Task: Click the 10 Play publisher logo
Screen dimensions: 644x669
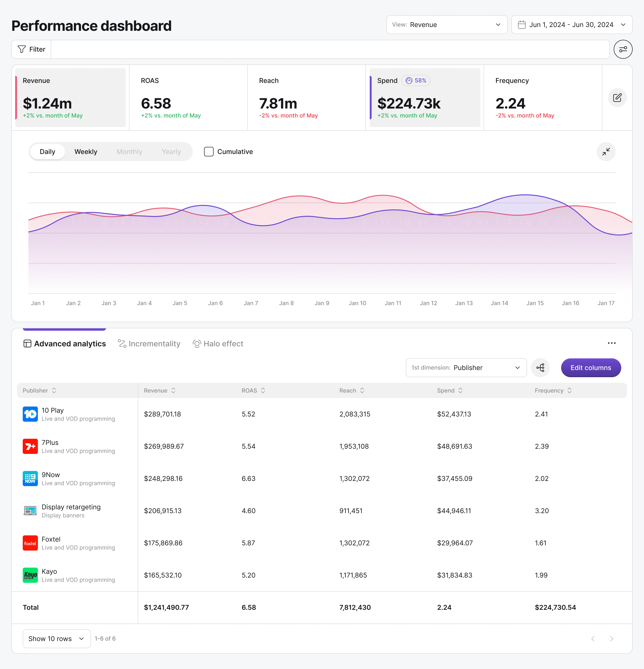Action: (x=30, y=414)
